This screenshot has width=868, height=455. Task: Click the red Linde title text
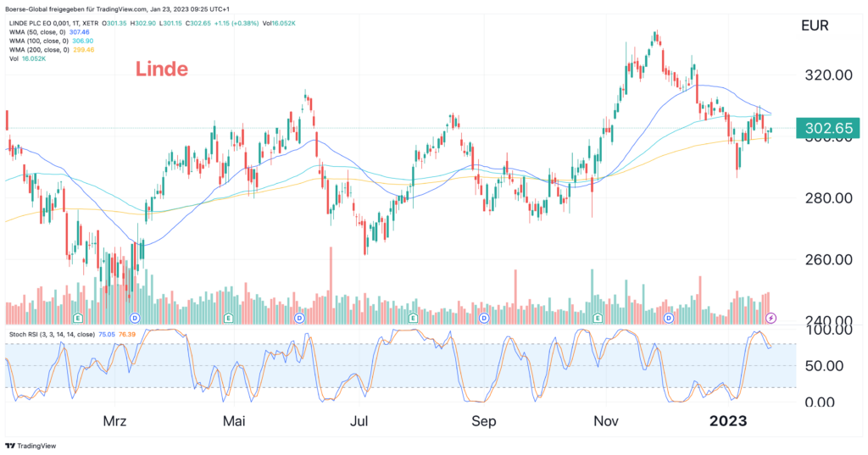[162, 69]
